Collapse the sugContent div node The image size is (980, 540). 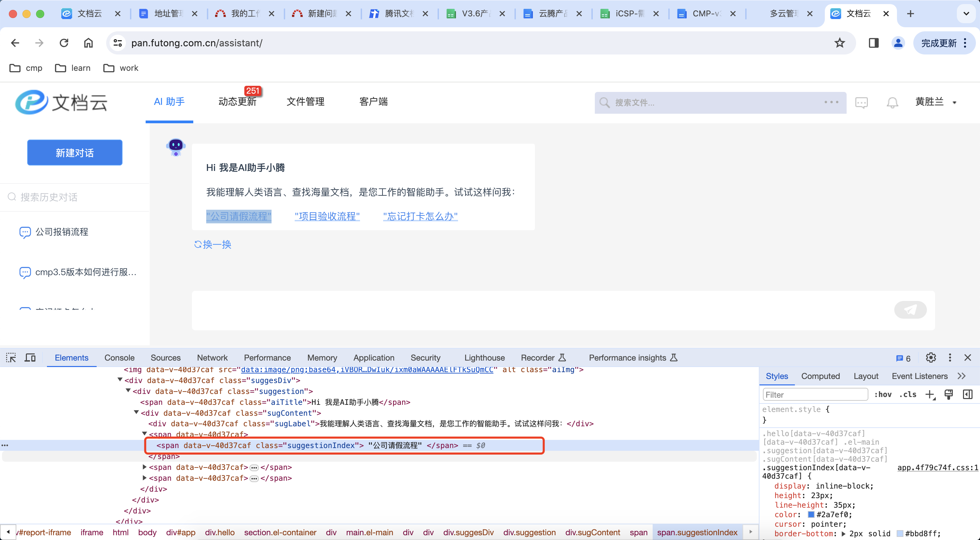pos(136,413)
